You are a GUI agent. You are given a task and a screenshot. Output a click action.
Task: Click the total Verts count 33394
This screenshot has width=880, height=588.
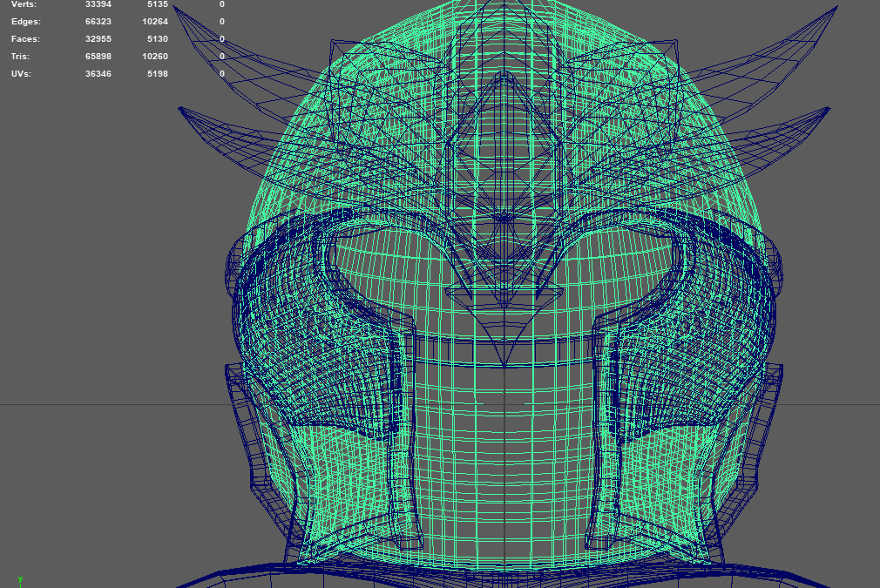[98, 4]
